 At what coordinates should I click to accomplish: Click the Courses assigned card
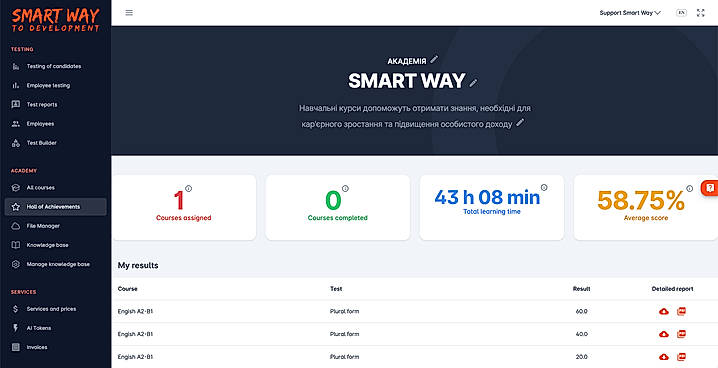[184, 207]
